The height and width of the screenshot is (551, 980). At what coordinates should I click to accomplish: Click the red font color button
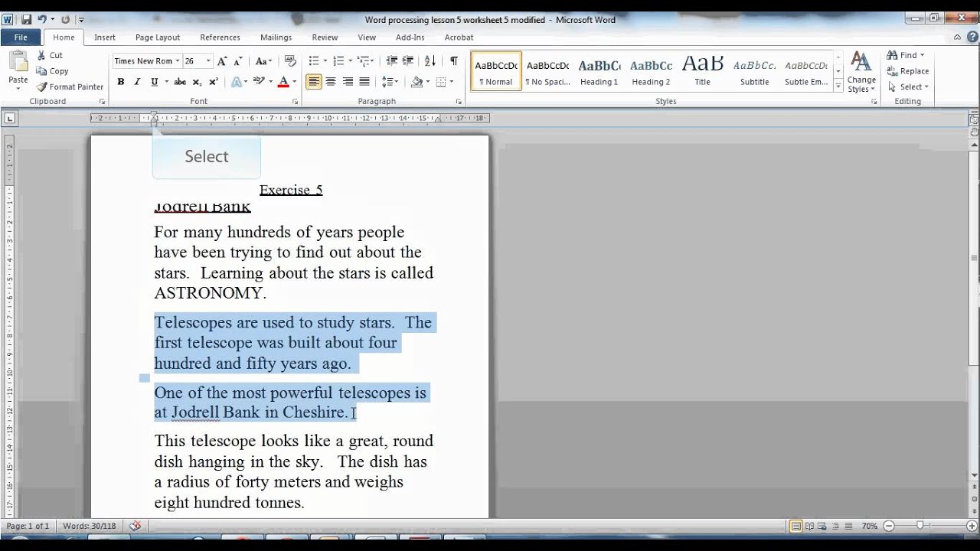283,82
